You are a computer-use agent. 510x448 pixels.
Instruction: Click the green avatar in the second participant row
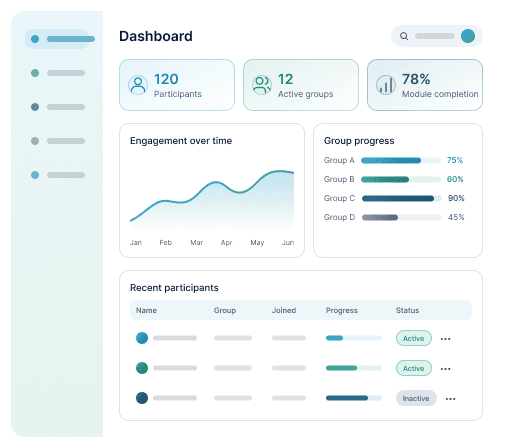(142, 368)
